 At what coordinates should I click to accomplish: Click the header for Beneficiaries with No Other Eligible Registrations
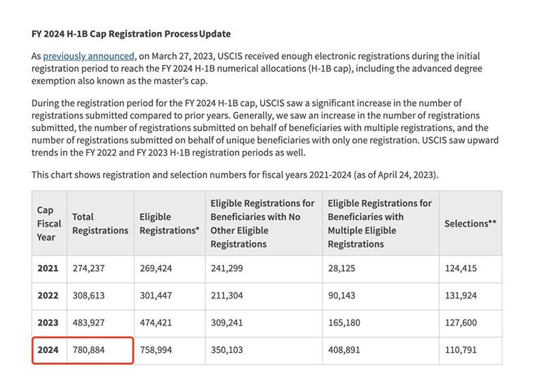coord(263,223)
